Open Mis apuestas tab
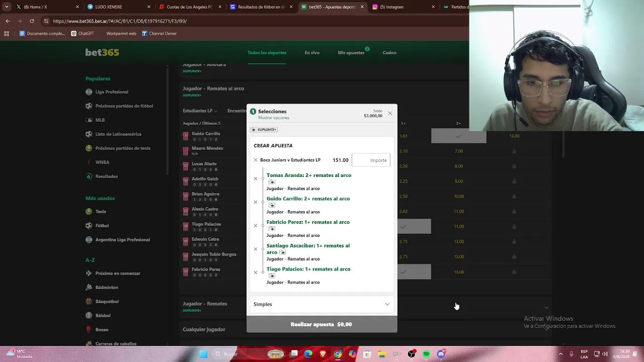This screenshot has width=644, height=362. (351, 53)
